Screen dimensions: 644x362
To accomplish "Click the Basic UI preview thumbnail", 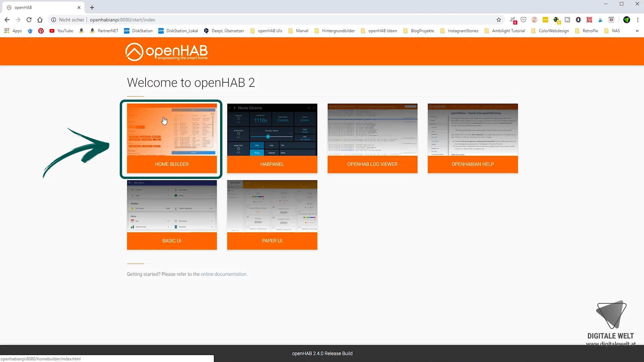I will [172, 206].
